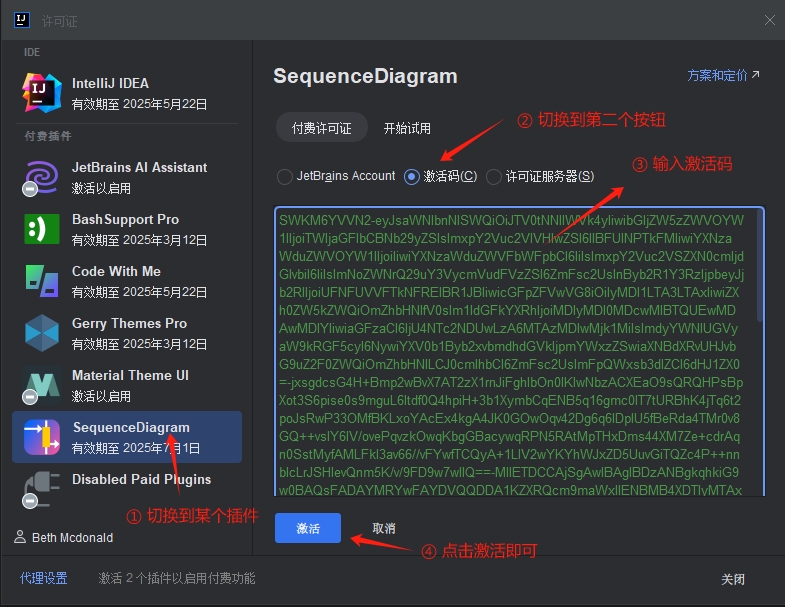Click the SequenceDiagram plugin icon
The width and height of the screenshot is (785, 607).
pos(42,437)
